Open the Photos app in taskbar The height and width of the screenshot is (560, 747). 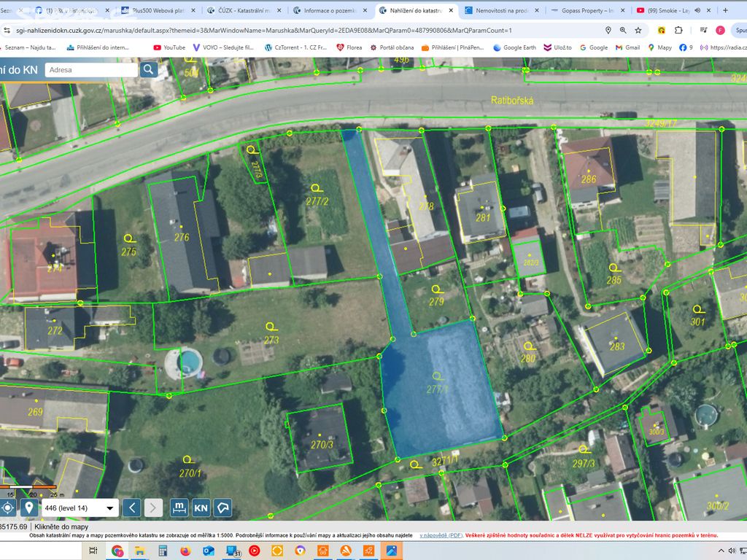pyautogui.click(x=392, y=551)
